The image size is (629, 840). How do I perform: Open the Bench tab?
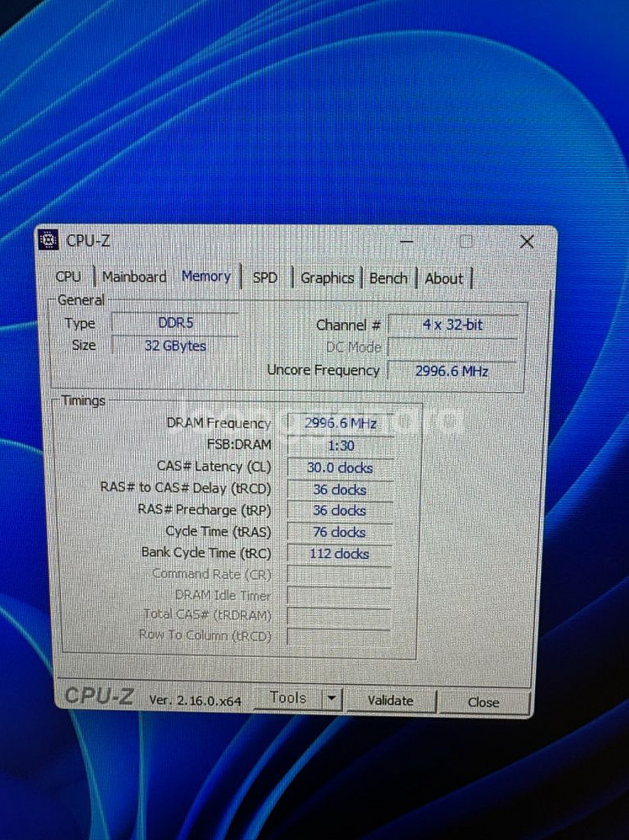[388, 279]
